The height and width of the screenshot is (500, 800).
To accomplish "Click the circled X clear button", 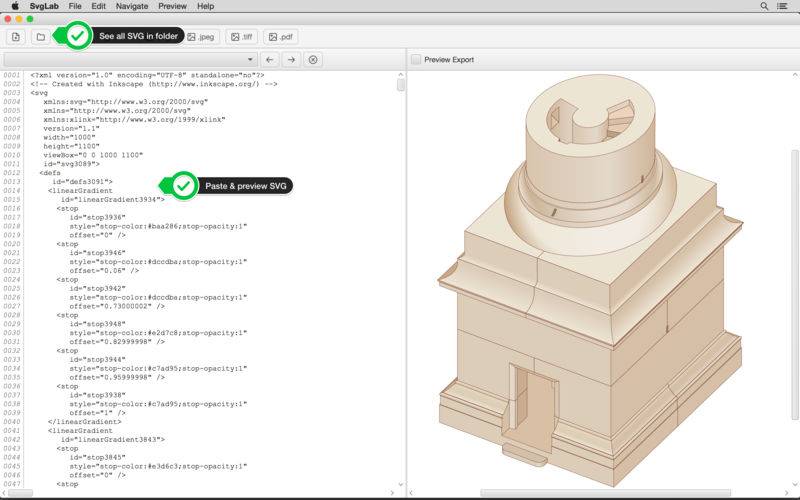I will click(x=313, y=60).
